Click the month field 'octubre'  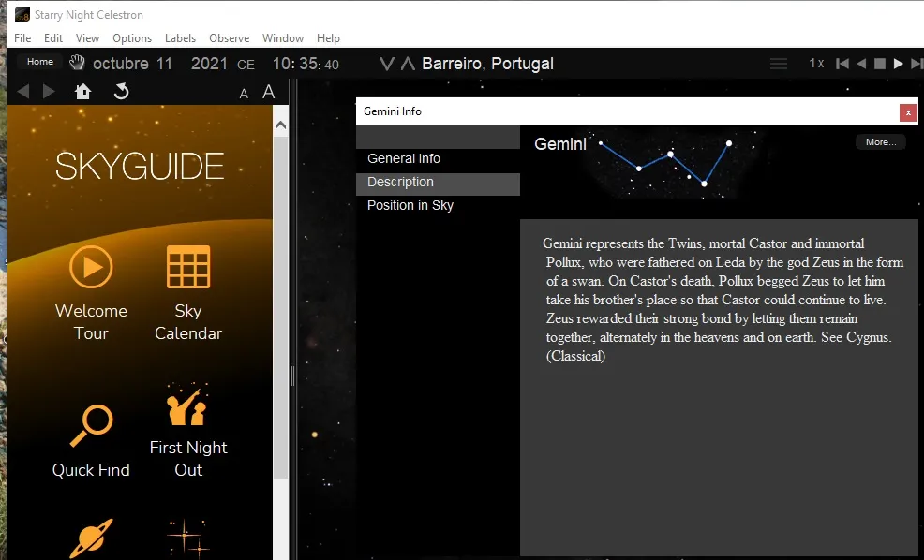(x=121, y=64)
